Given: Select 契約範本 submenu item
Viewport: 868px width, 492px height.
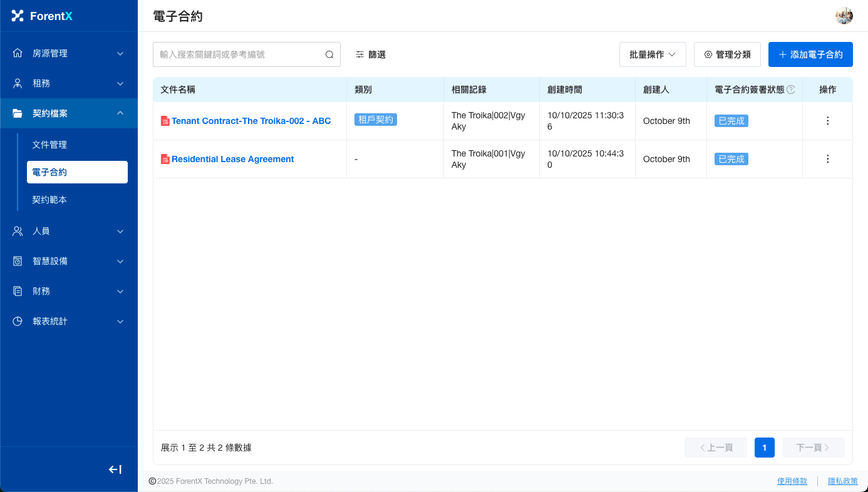Looking at the screenshot, I should 50,200.
